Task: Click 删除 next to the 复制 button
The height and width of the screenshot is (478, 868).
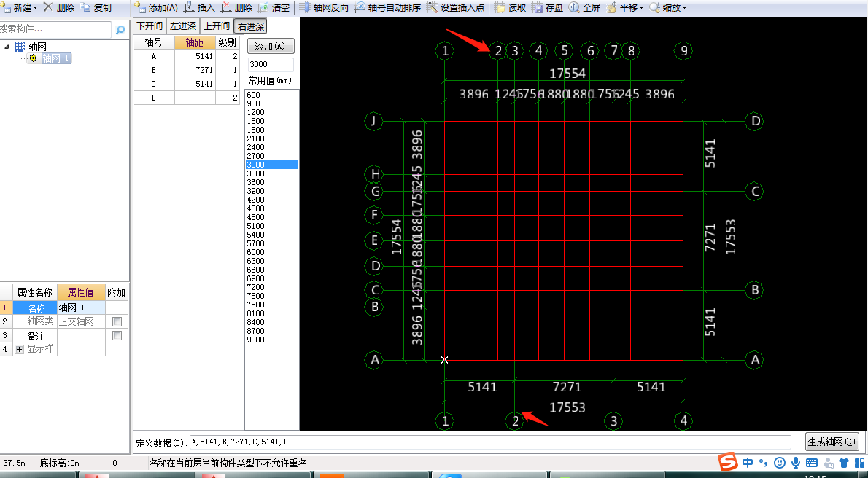Action: (58, 8)
